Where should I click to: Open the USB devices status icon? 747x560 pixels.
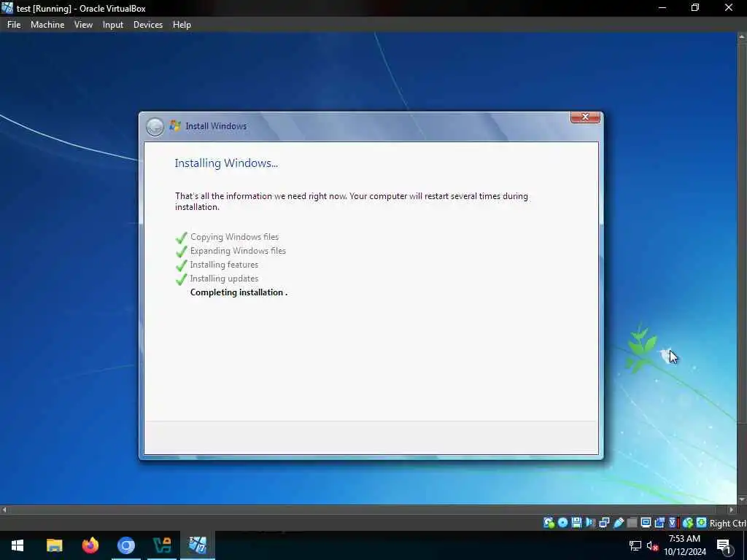tap(619, 523)
